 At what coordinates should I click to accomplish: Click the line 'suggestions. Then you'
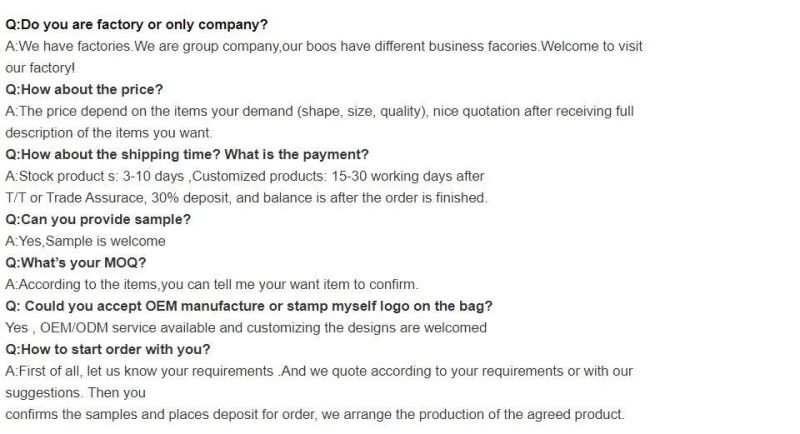76,393
